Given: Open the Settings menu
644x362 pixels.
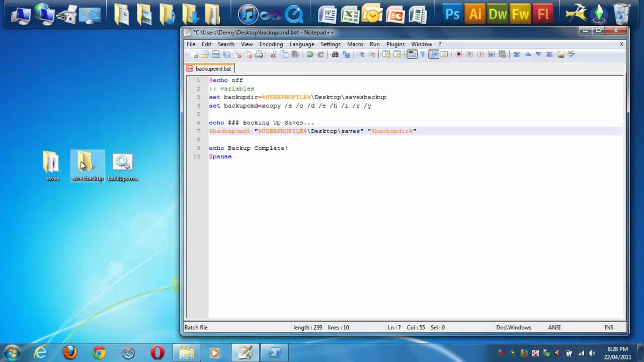Looking at the screenshot, I should [331, 44].
